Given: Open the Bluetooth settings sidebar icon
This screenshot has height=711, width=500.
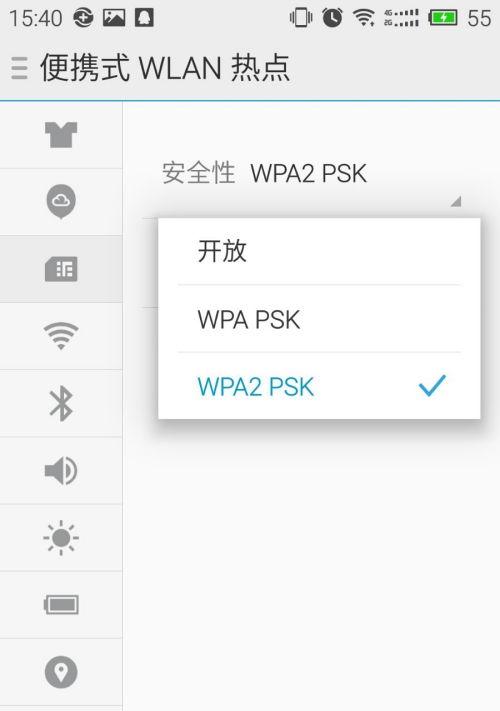Looking at the screenshot, I should click(61, 403).
